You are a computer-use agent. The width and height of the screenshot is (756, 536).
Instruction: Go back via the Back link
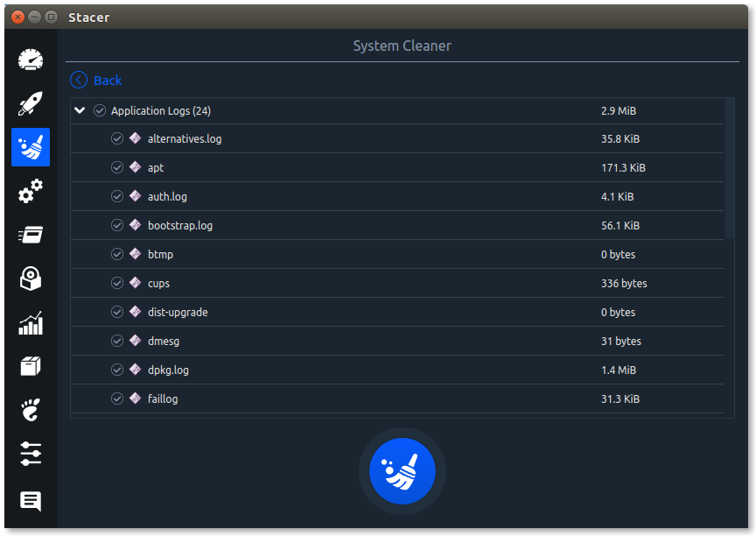[x=108, y=80]
